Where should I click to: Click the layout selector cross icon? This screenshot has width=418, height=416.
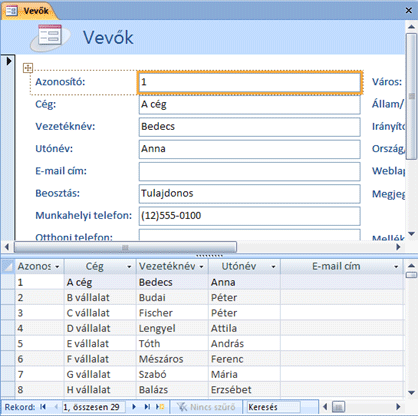coord(28,68)
